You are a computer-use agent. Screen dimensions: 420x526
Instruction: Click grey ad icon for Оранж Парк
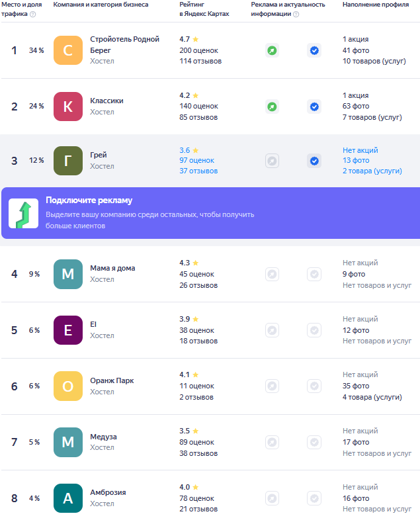[272, 386]
